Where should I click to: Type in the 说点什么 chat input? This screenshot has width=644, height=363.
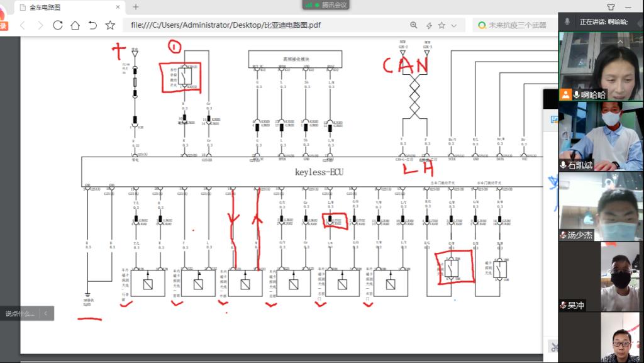click(20, 313)
